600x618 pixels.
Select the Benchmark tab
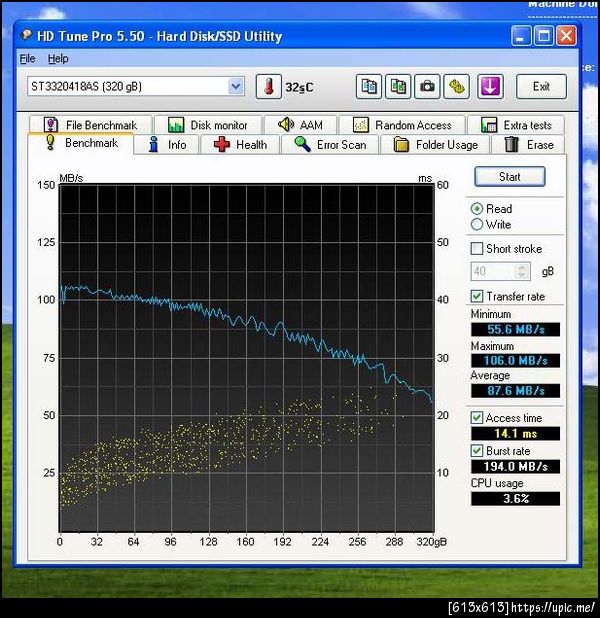[x=81, y=143]
